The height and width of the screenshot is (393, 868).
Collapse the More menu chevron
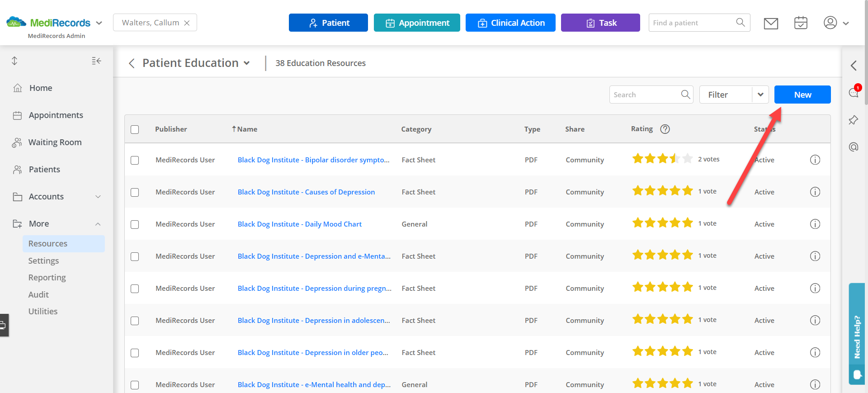98,224
